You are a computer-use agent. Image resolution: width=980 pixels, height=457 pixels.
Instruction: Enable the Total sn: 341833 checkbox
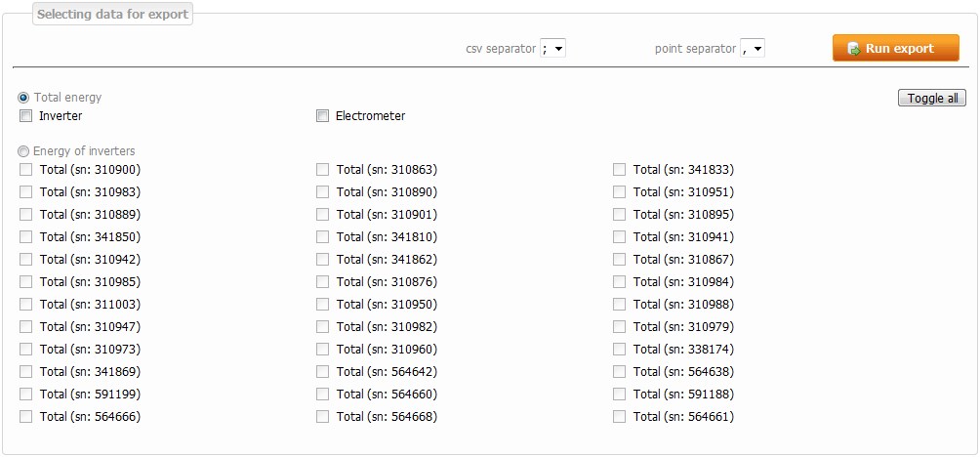(620, 170)
